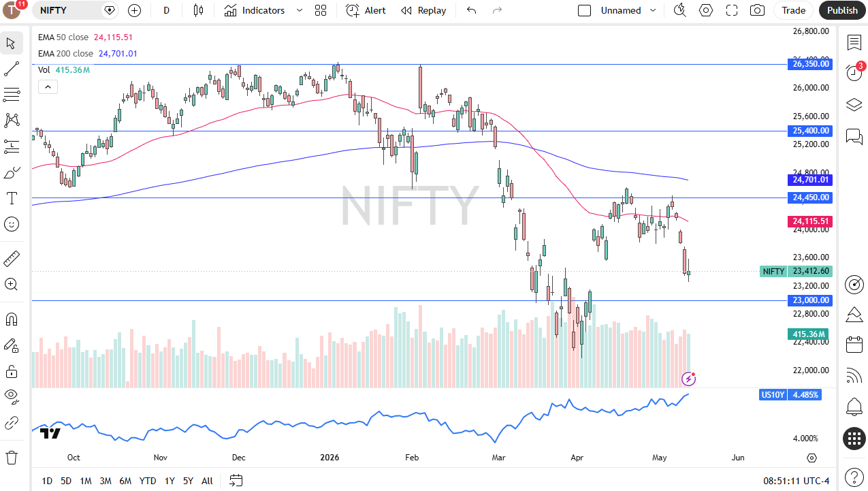Click the Trade button
The width and height of the screenshot is (868, 491).
point(794,10)
